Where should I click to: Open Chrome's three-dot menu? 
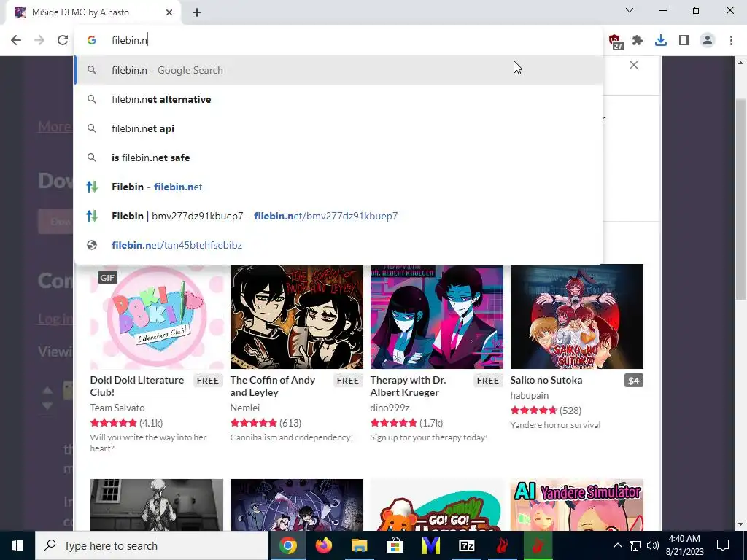(x=731, y=41)
